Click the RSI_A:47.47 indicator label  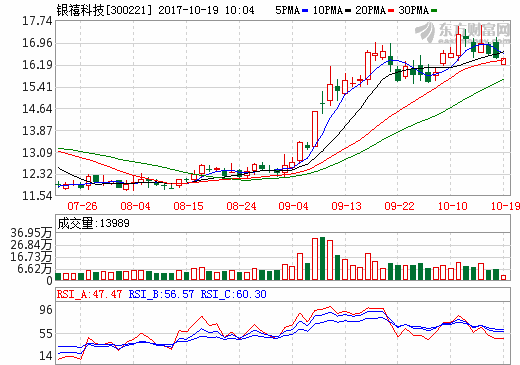[x=89, y=294]
